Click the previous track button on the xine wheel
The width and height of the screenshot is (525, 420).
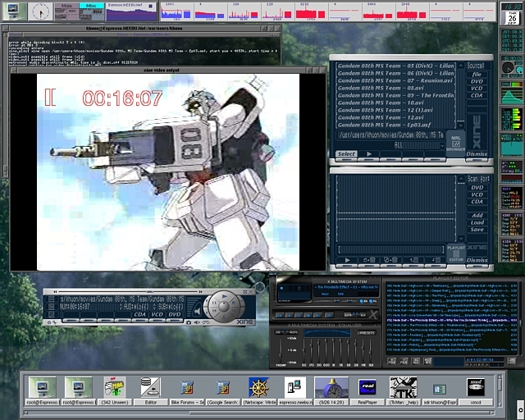pos(214,310)
